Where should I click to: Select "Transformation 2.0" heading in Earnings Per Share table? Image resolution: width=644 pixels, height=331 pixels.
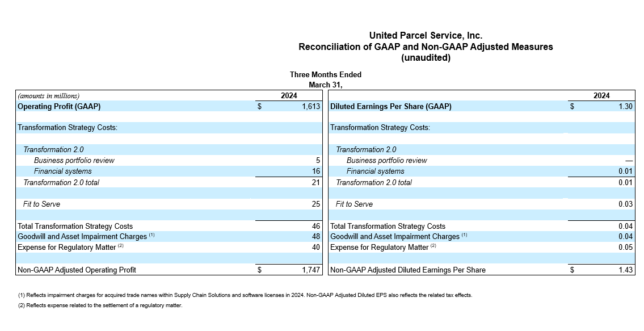click(366, 150)
